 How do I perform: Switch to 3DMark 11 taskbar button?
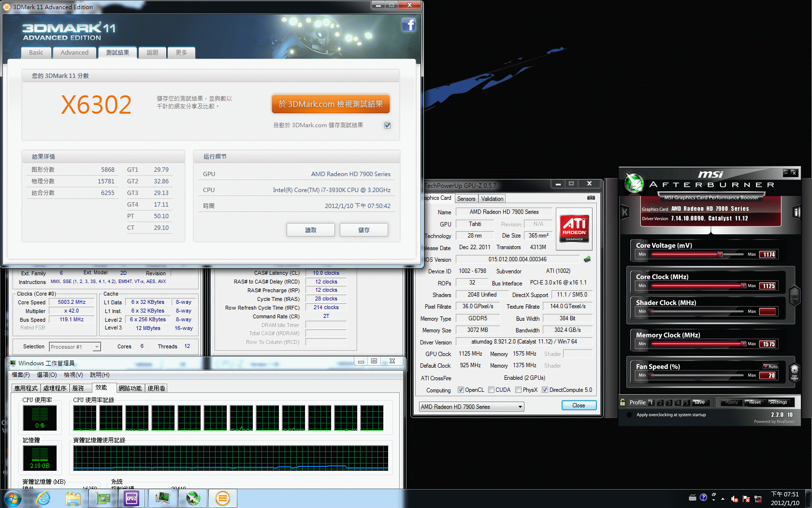(x=222, y=498)
